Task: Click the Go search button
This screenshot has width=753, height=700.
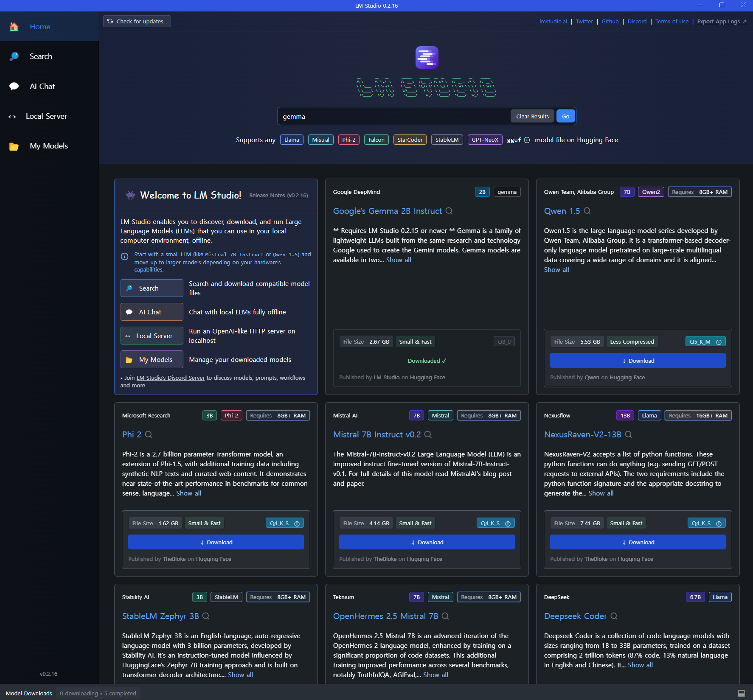Action: tap(566, 116)
